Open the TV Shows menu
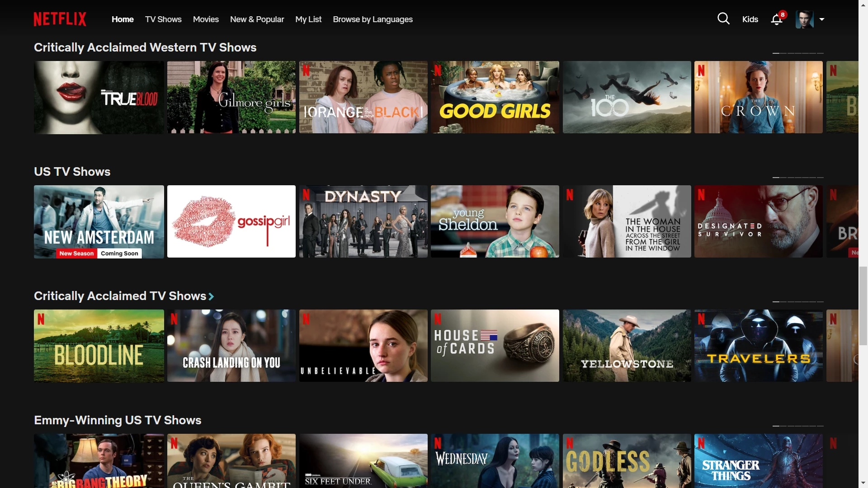Viewport: 868px width, 488px height. 163,19
